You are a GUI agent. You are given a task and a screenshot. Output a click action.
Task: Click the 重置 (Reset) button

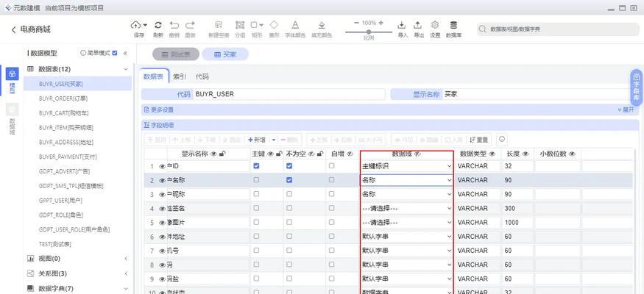pyautogui.click(x=479, y=140)
